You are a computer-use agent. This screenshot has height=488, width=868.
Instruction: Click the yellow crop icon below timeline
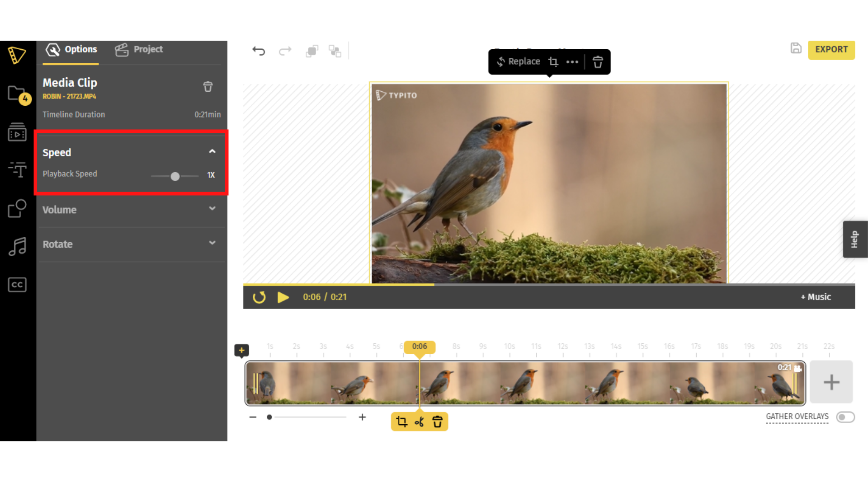click(401, 422)
